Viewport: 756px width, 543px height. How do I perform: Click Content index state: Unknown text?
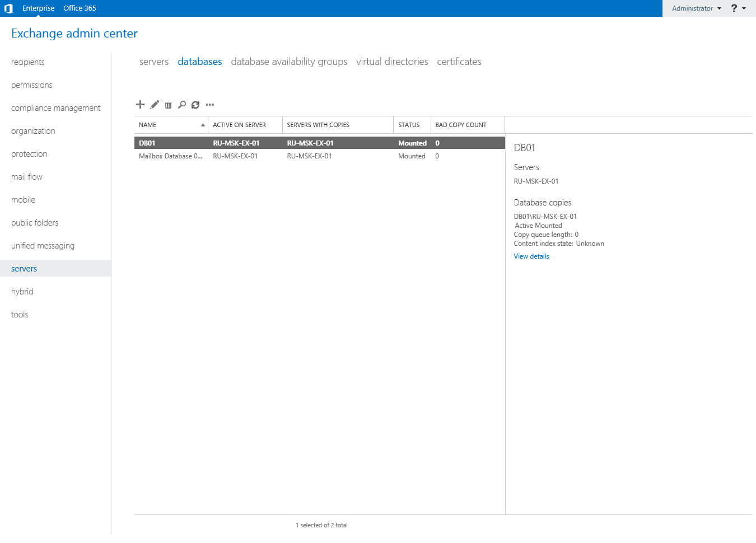(x=559, y=244)
